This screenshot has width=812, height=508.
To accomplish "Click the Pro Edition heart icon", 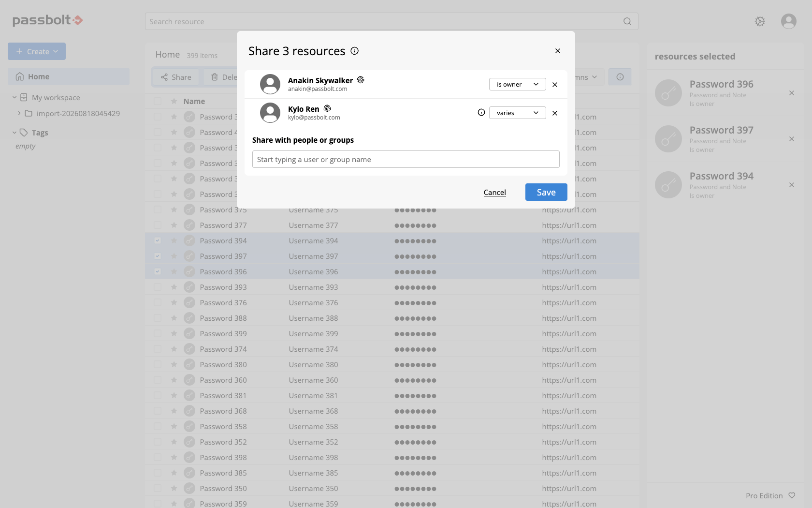I will (792, 495).
